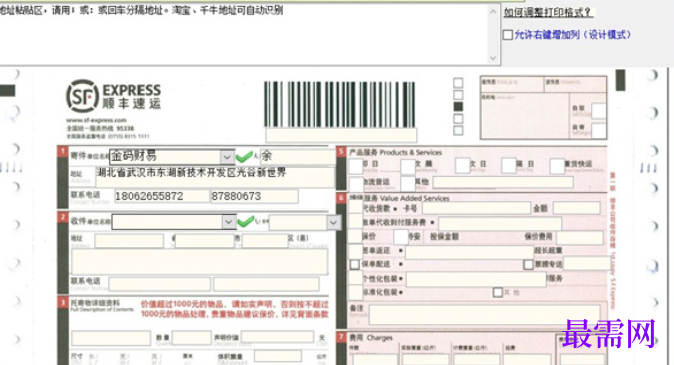
Task: Tick the 保单配送 checkbox
Action: pyautogui.click(x=355, y=264)
